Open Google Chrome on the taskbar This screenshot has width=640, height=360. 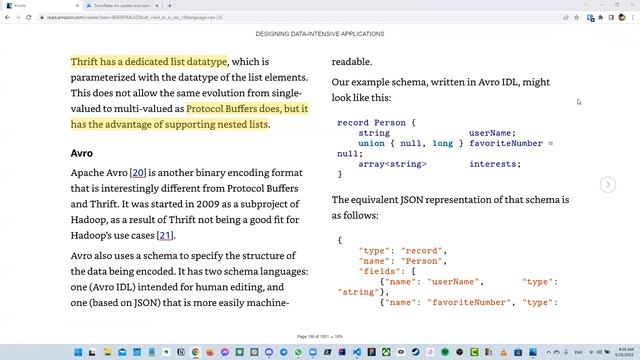click(x=196, y=352)
